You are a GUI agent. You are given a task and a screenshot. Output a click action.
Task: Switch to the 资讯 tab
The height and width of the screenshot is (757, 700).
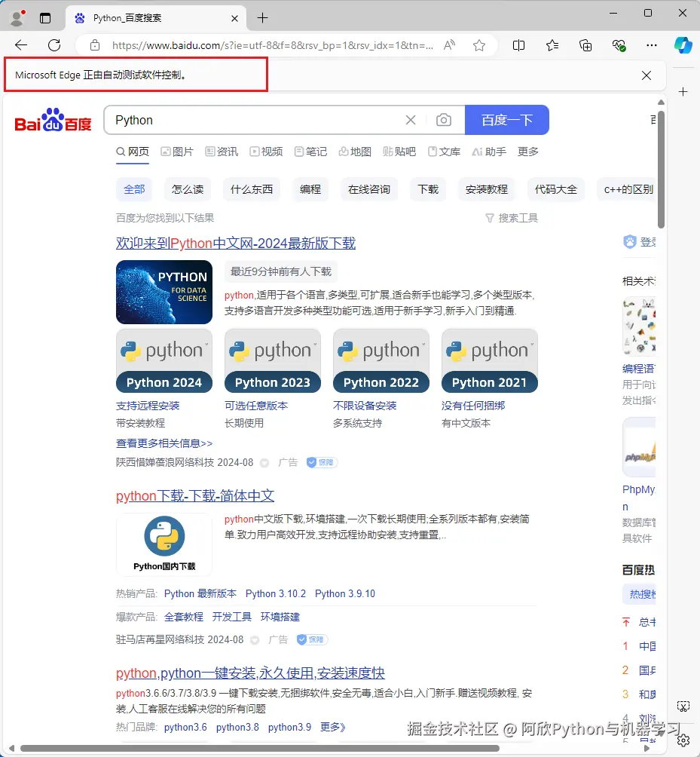pyautogui.click(x=222, y=152)
